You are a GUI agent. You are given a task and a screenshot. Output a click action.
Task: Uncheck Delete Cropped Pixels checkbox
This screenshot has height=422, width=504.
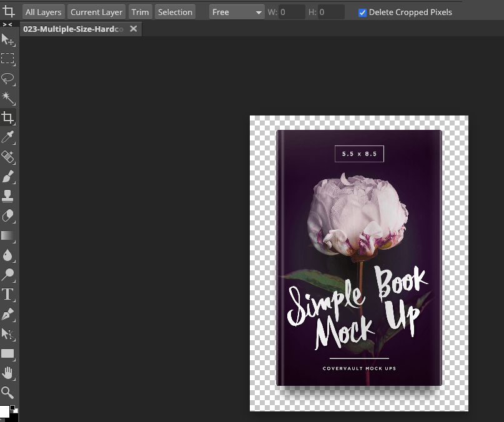pyautogui.click(x=362, y=12)
